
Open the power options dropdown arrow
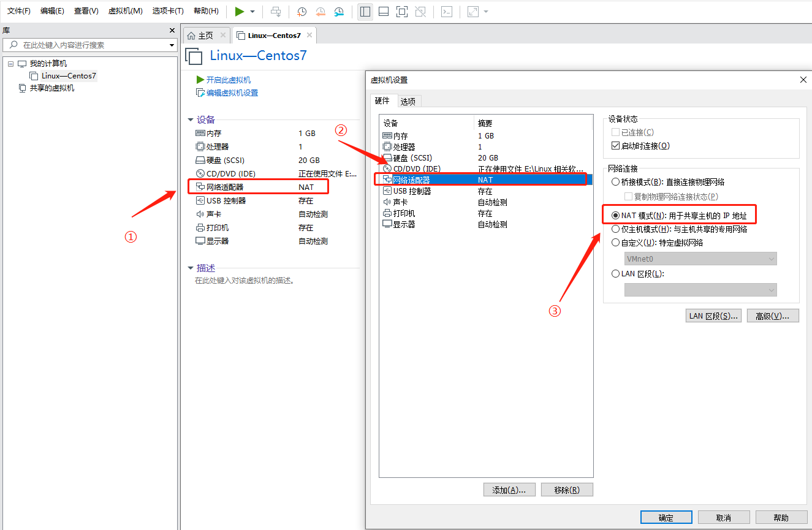pos(252,12)
